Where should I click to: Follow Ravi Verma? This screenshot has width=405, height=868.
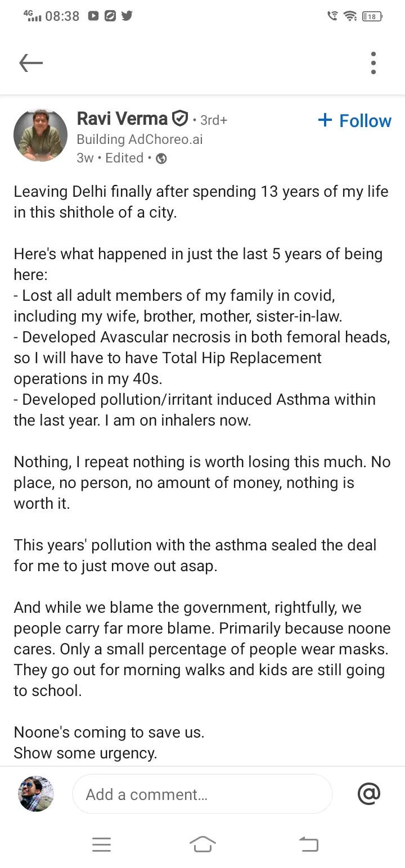[354, 120]
